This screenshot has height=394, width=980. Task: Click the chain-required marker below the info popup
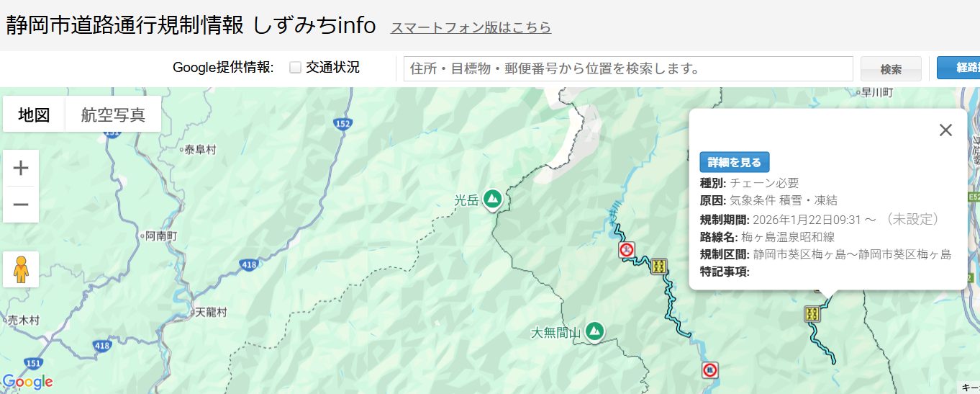coord(812,313)
